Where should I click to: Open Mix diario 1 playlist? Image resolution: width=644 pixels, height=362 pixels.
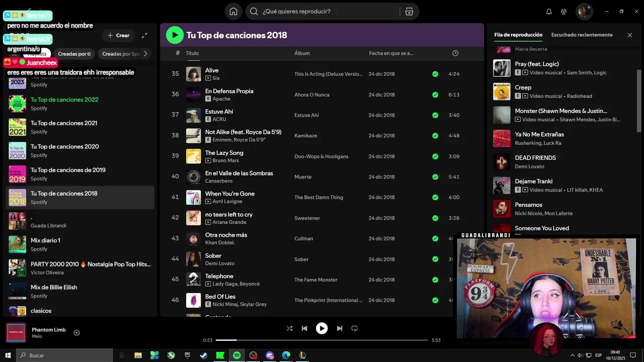[80, 244]
